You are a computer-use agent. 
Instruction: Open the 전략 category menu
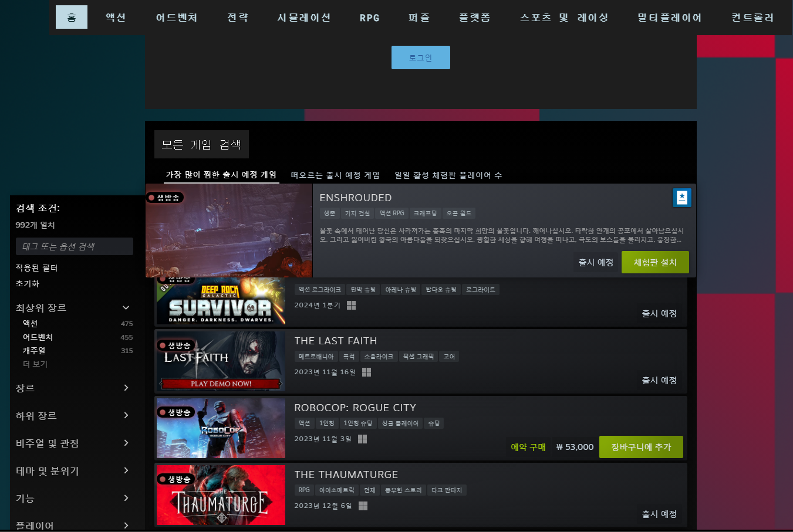238,17
